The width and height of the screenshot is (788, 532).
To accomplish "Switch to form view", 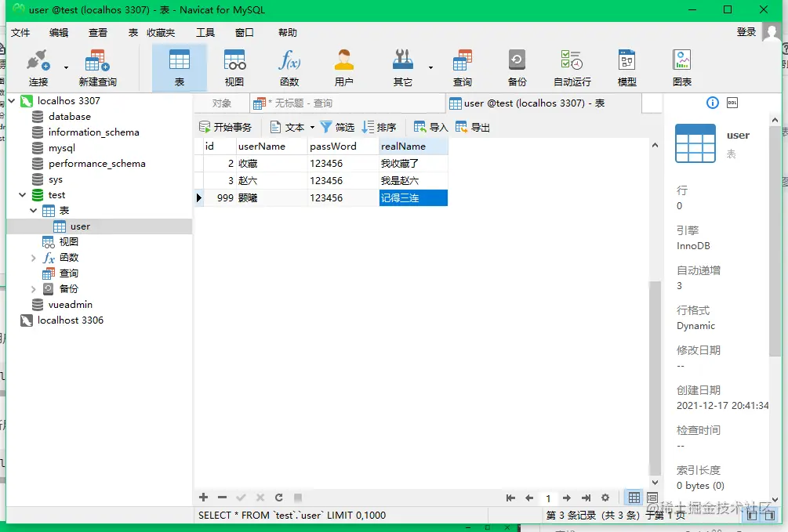I will tap(652, 498).
